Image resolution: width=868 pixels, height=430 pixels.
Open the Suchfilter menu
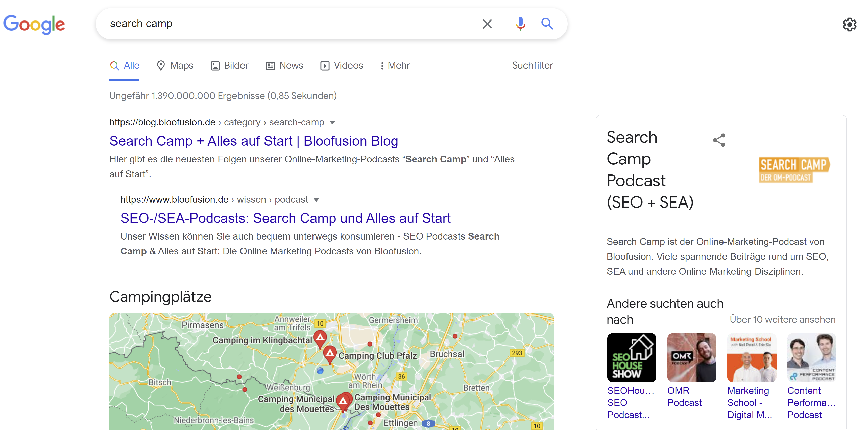coord(532,66)
